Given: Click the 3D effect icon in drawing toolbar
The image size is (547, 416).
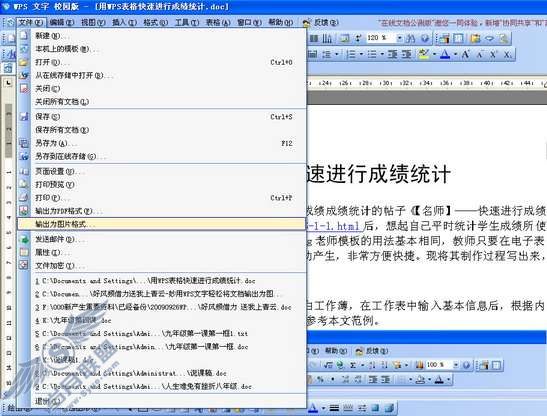Looking at the screenshot, I should coord(389,408).
